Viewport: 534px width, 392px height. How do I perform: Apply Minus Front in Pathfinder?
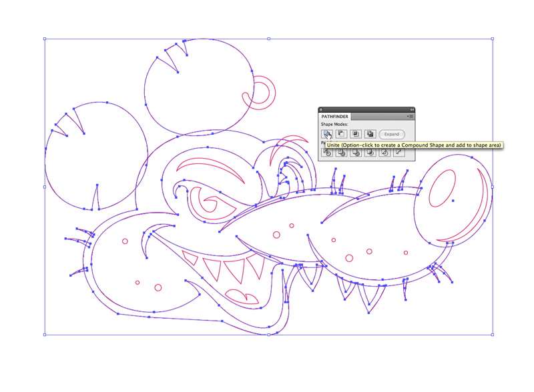pos(341,134)
